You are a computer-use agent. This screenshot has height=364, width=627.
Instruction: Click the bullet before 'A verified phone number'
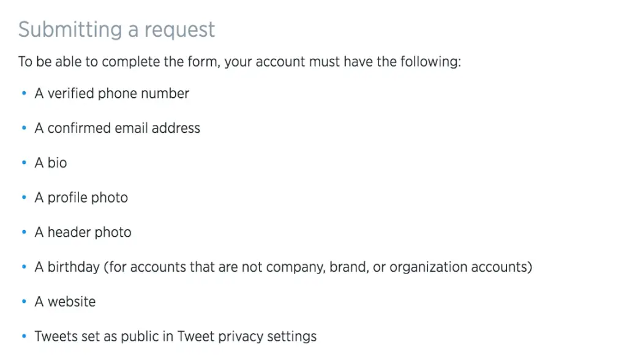pyautogui.click(x=24, y=93)
